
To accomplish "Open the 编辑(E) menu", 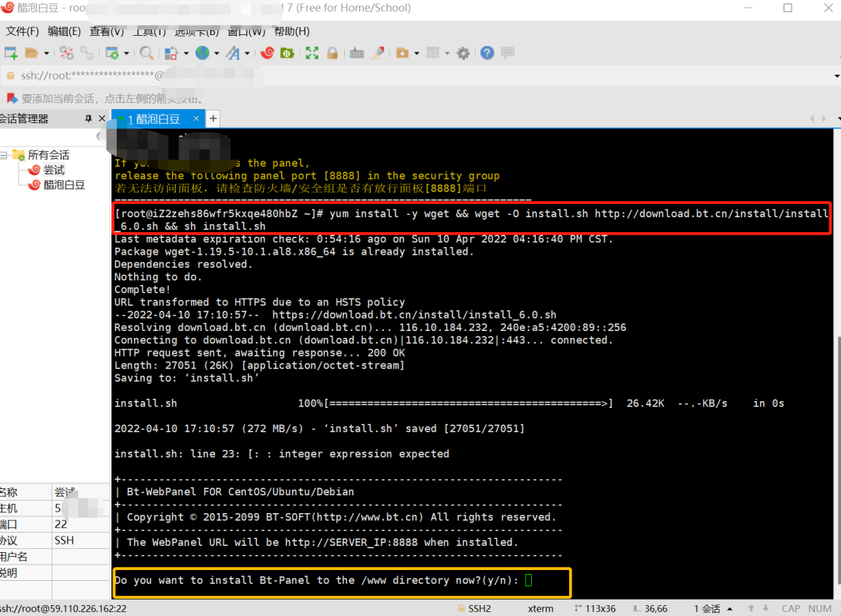I will [65, 32].
